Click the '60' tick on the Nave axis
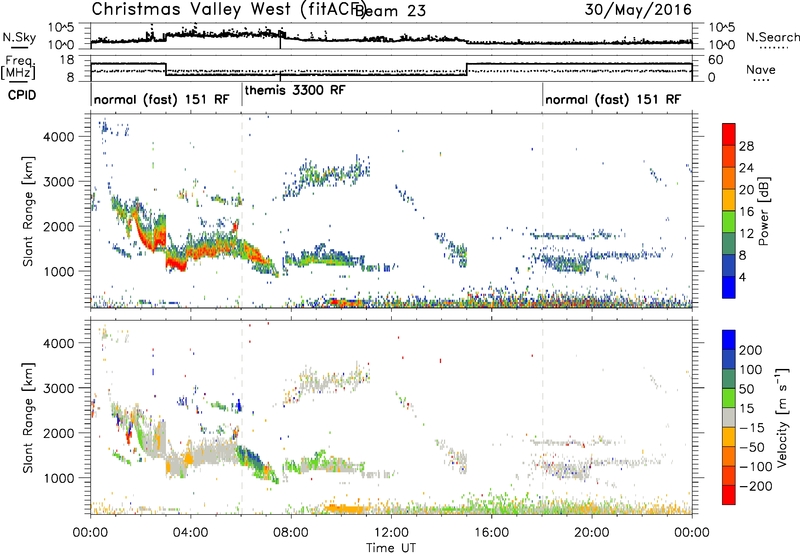Screen dimensions: 800x554 click(x=716, y=60)
